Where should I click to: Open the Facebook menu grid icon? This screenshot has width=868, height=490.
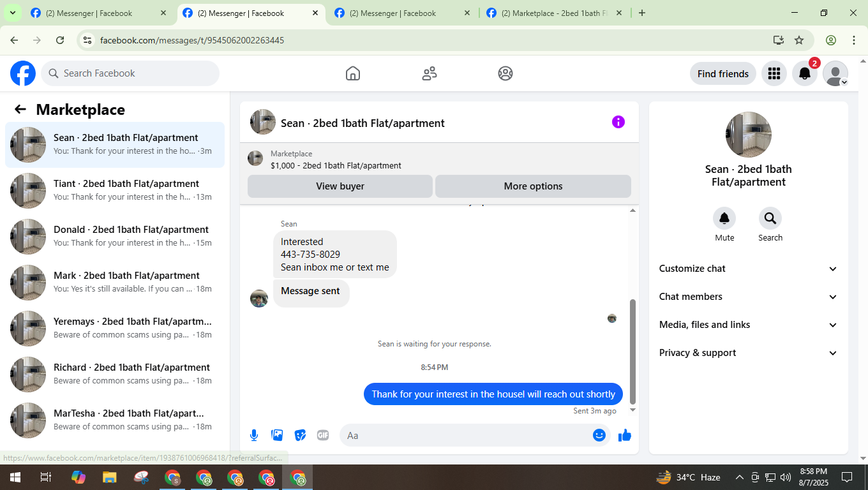pos(774,73)
